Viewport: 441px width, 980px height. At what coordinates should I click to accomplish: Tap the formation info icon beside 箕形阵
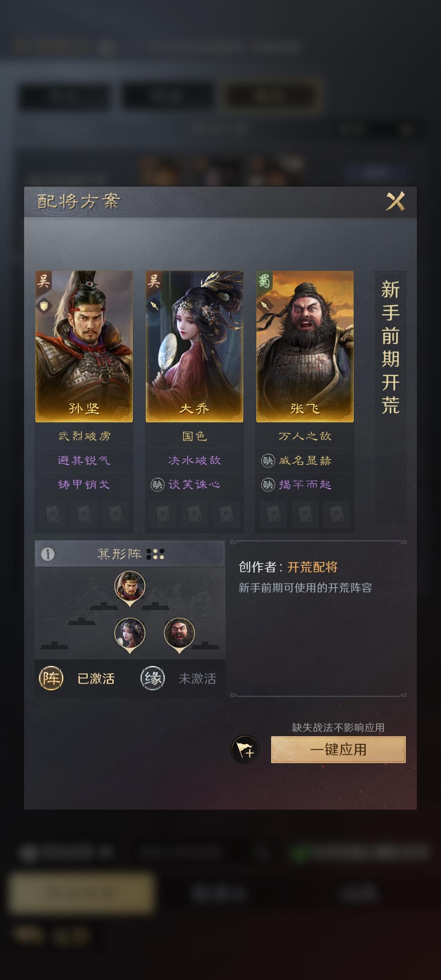click(48, 554)
